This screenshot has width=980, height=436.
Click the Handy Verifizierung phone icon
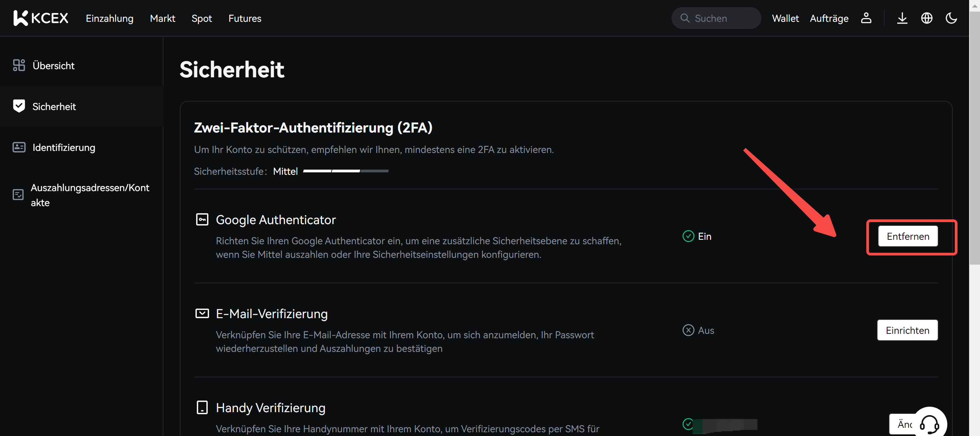(202, 407)
